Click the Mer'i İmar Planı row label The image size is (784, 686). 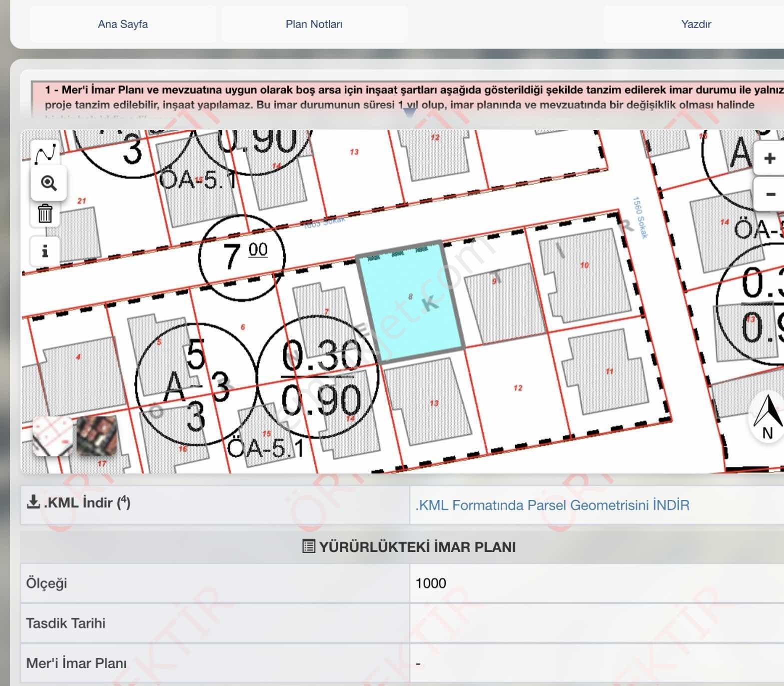coord(76,663)
